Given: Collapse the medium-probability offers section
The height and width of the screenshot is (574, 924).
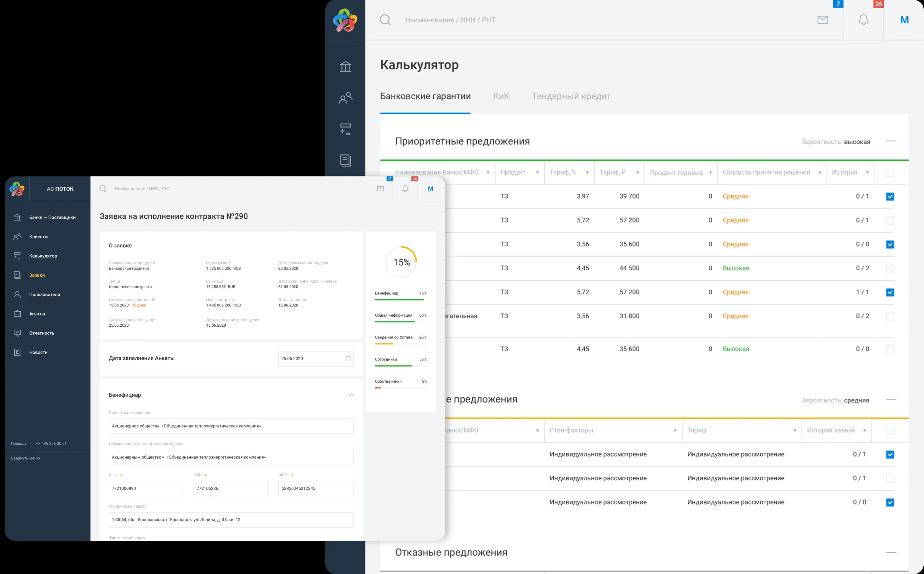Looking at the screenshot, I should pyautogui.click(x=891, y=399).
